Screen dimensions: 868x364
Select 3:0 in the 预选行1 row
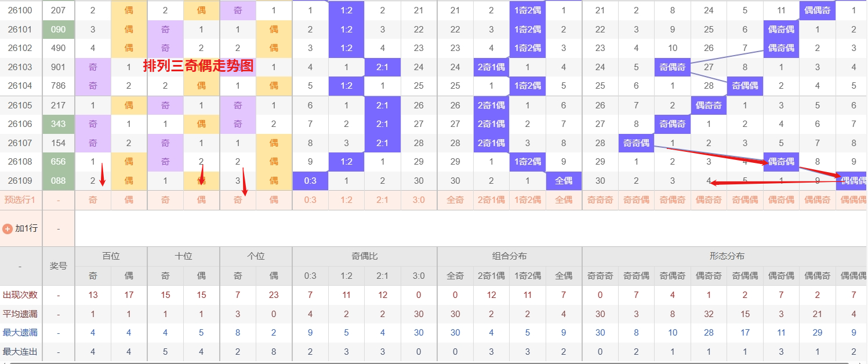(x=419, y=200)
